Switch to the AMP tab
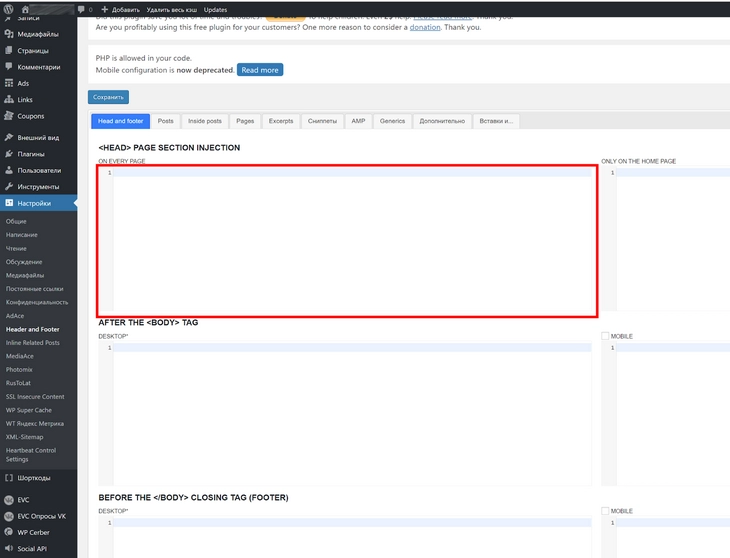Viewport: 730px width, 558px height. 358,121
